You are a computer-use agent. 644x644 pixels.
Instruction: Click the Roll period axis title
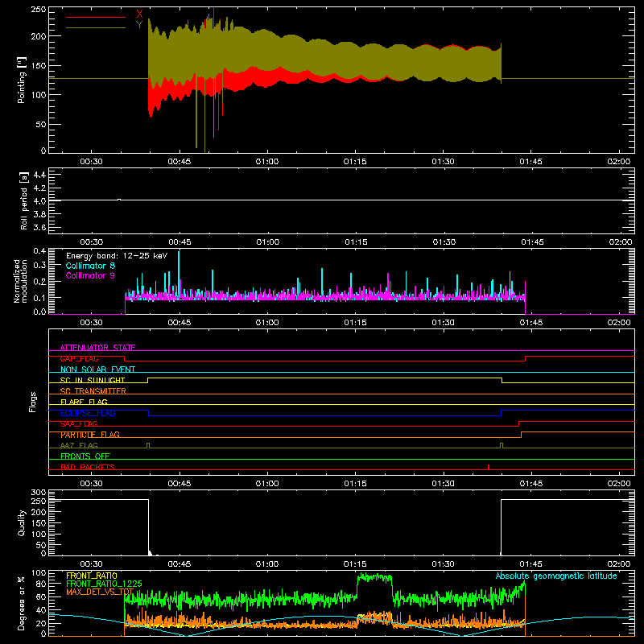click(23, 200)
